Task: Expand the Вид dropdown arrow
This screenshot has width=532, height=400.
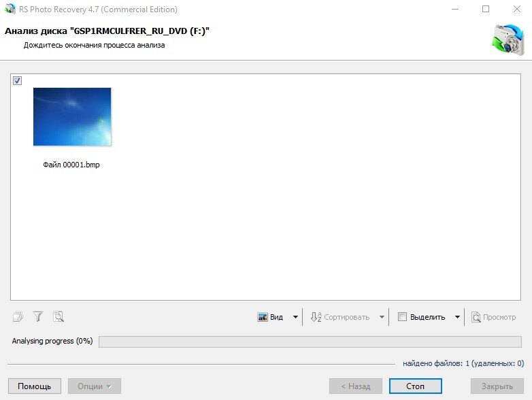Action: coord(295,317)
